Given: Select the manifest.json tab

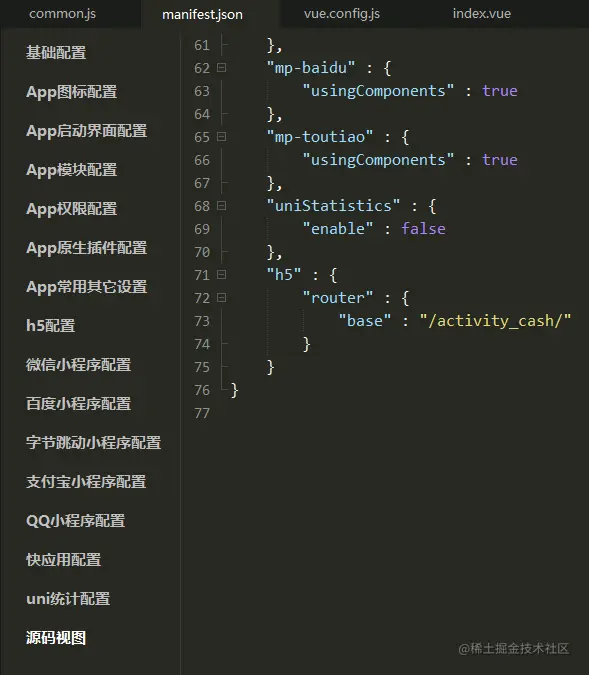Looking at the screenshot, I should 202,15.
